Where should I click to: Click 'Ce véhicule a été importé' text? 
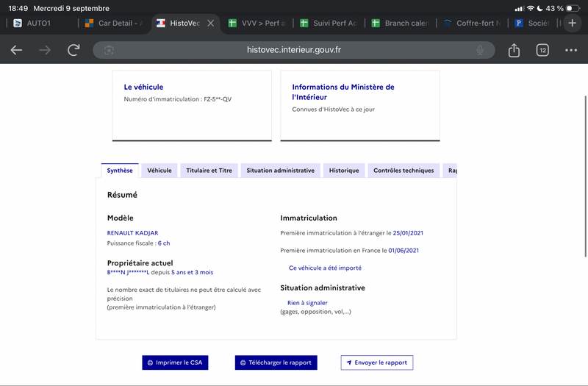[x=325, y=268]
